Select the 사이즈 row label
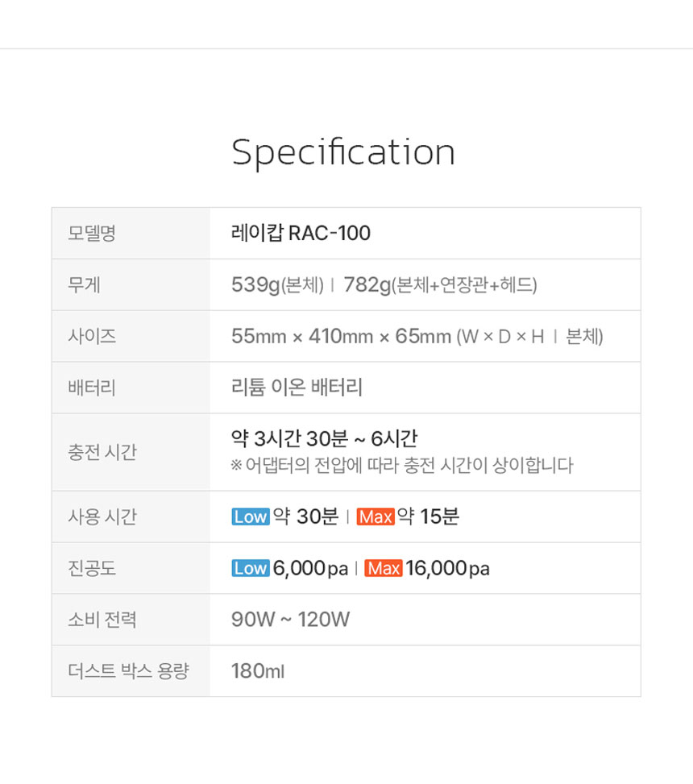The height and width of the screenshot is (784, 693). 92,336
